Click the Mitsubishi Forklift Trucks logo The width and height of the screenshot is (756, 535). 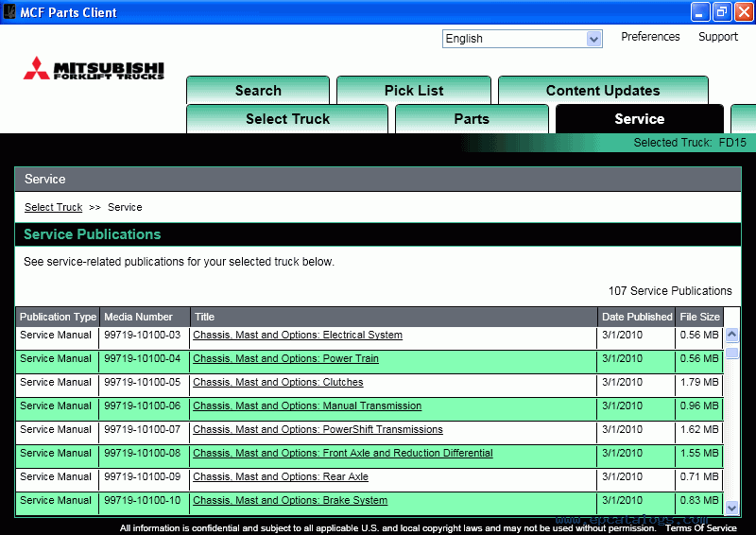coord(94,69)
